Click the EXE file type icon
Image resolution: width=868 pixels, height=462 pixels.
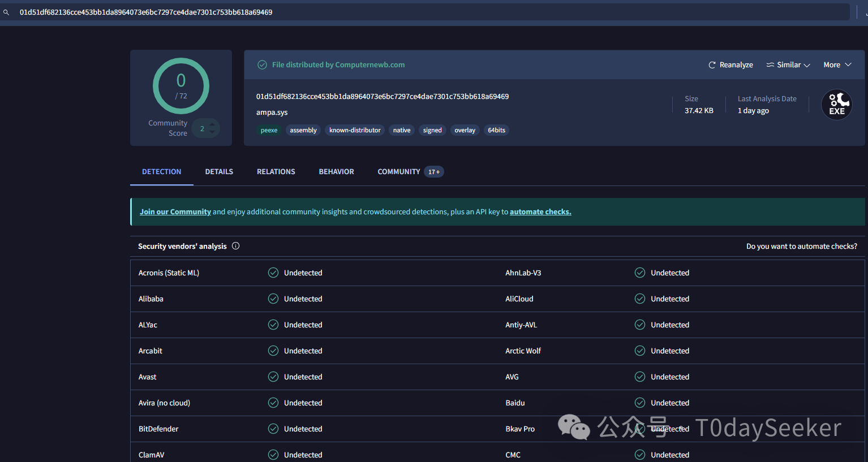[x=837, y=105]
